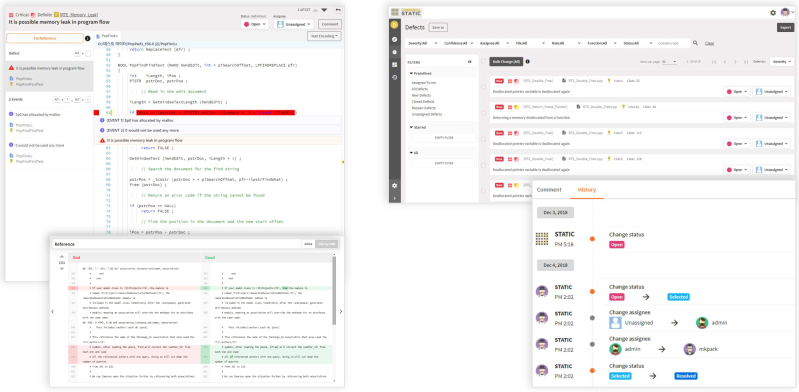Select the PopFind.c file tab
This screenshot has height=392, width=799.
pyautogui.click(x=108, y=36)
